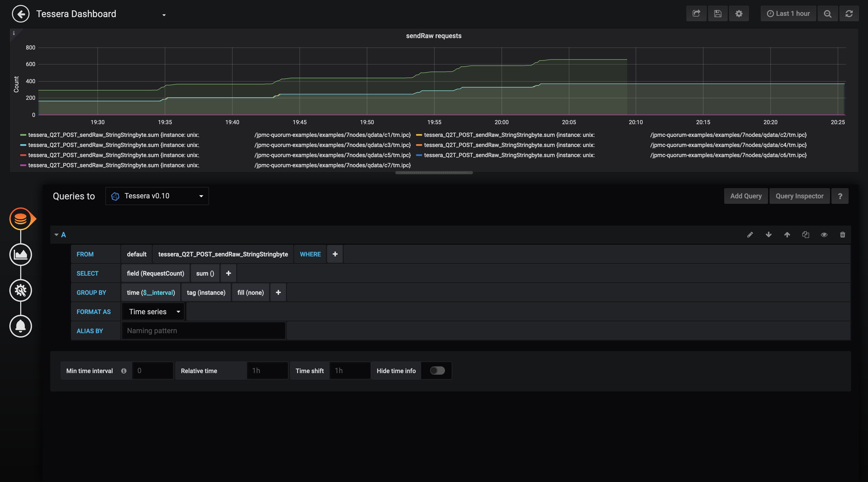The width and height of the screenshot is (868, 482).
Task: Click the WHERE label in query A
Action: [x=310, y=254]
